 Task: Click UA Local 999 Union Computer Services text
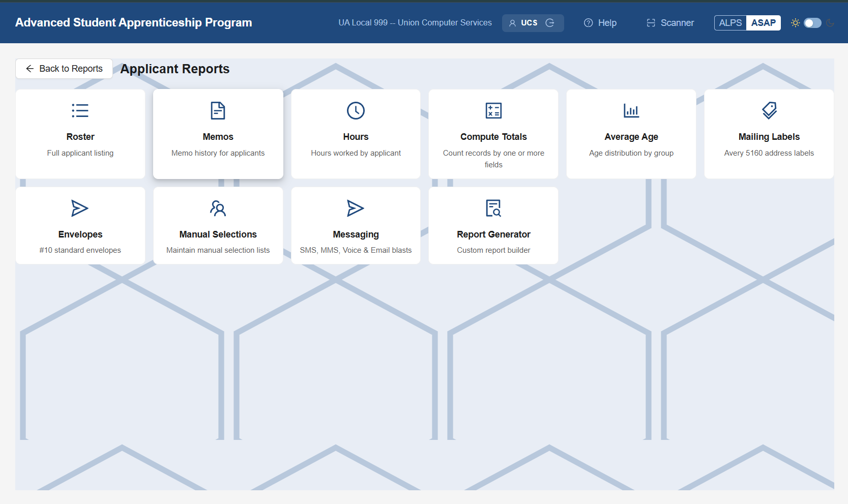tap(415, 23)
